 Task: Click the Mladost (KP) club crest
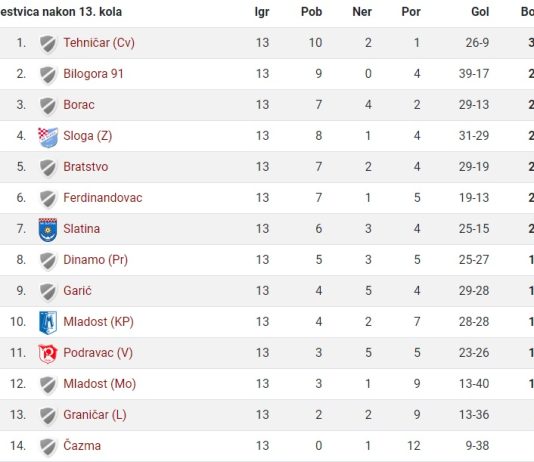[48, 322]
